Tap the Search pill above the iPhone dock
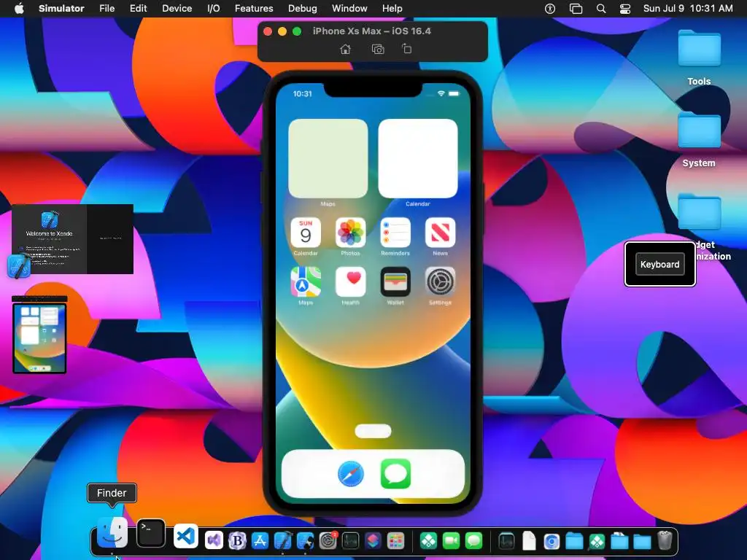 [373, 431]
